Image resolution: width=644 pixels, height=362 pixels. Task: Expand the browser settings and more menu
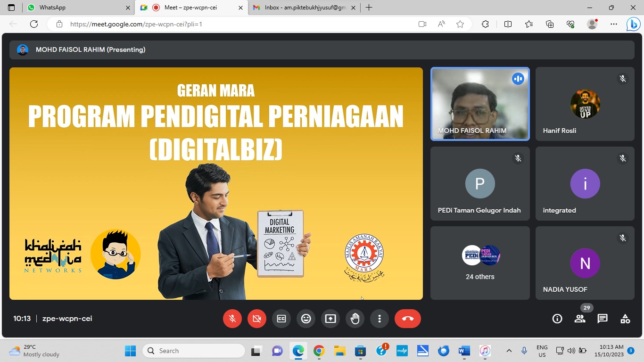click(x=613, y=24)
